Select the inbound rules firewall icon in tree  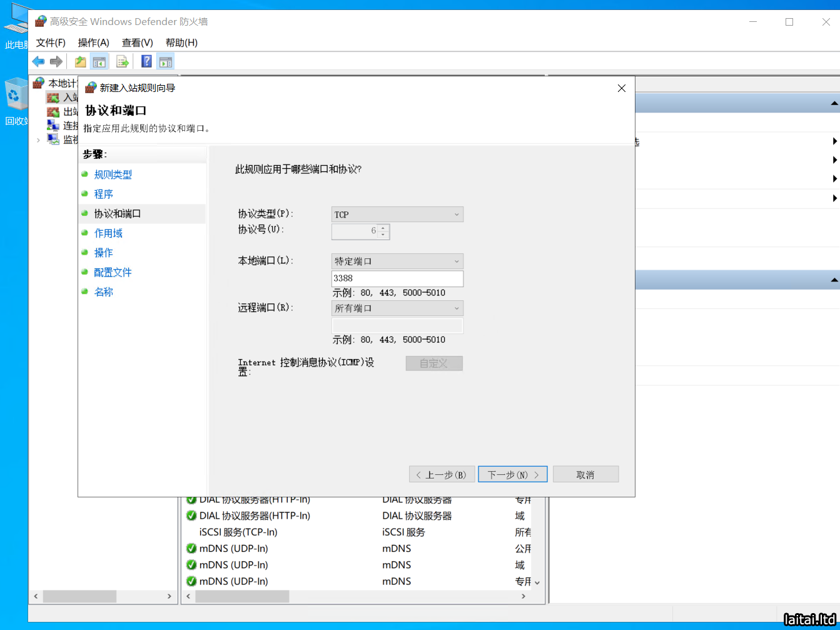(53, 98)
